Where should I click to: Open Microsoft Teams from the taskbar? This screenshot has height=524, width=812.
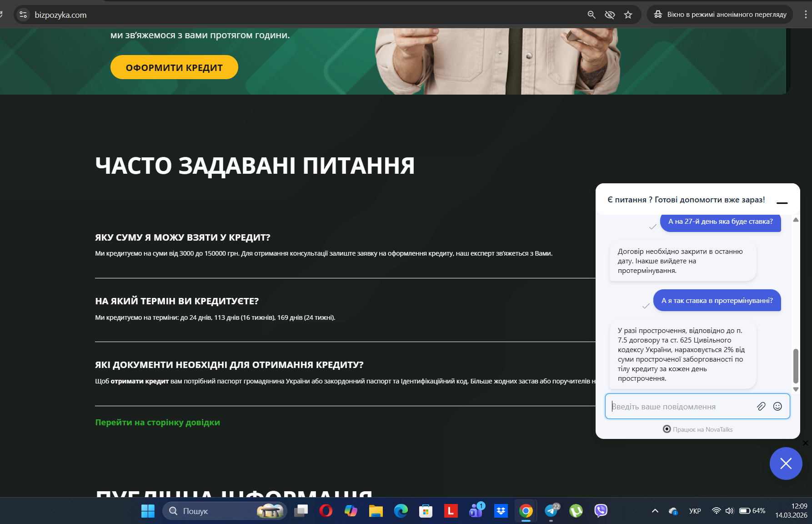(x=476, y=511)
